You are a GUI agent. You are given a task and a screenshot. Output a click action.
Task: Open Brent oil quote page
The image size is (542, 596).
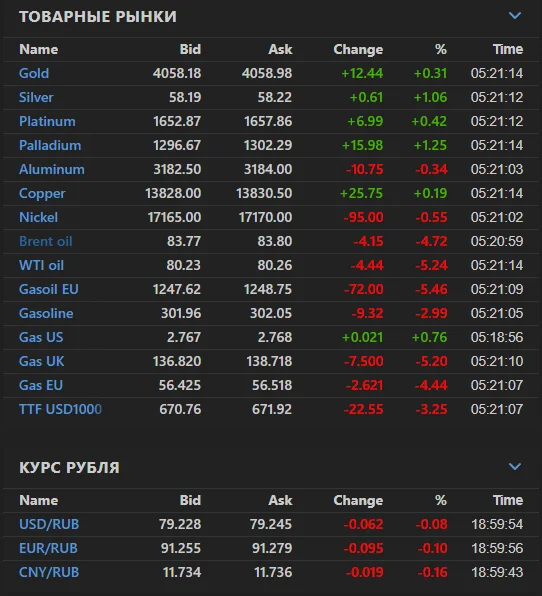click(46, 241)
